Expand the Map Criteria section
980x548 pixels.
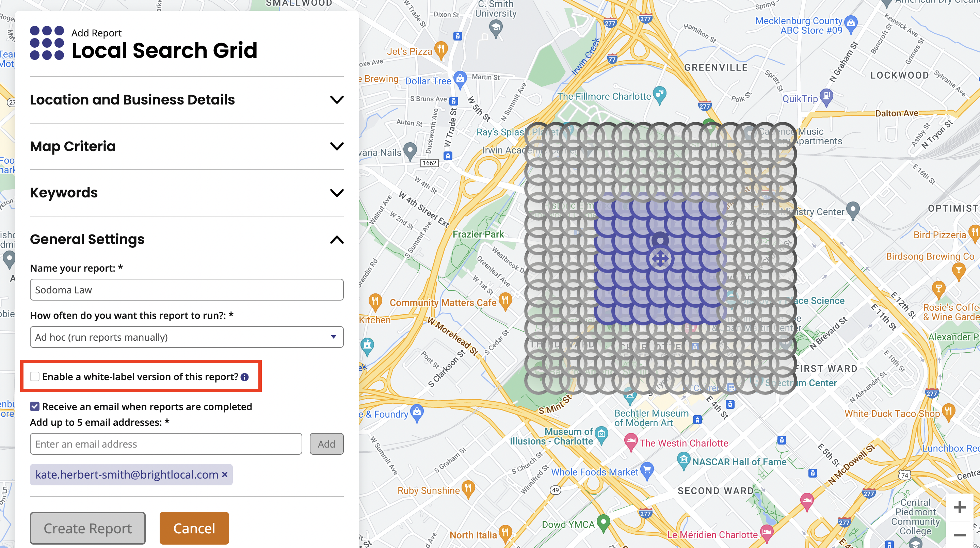187,146
